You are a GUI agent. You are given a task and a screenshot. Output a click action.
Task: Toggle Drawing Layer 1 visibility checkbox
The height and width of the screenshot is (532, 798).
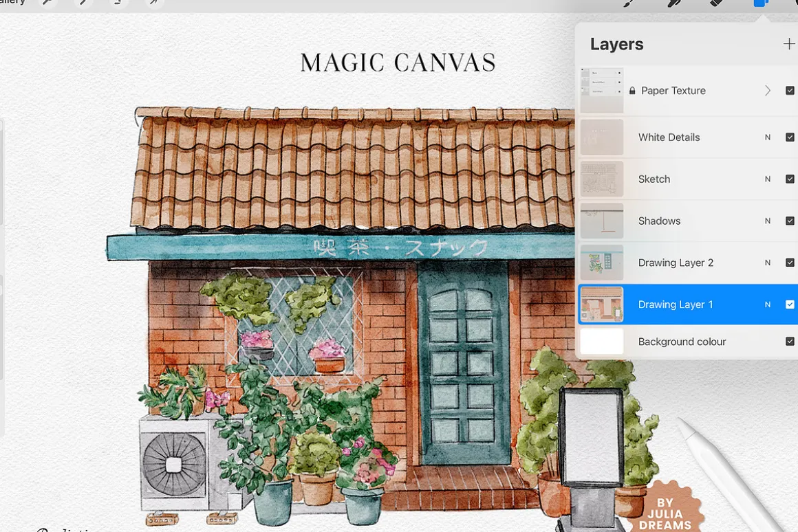(790, 304)
